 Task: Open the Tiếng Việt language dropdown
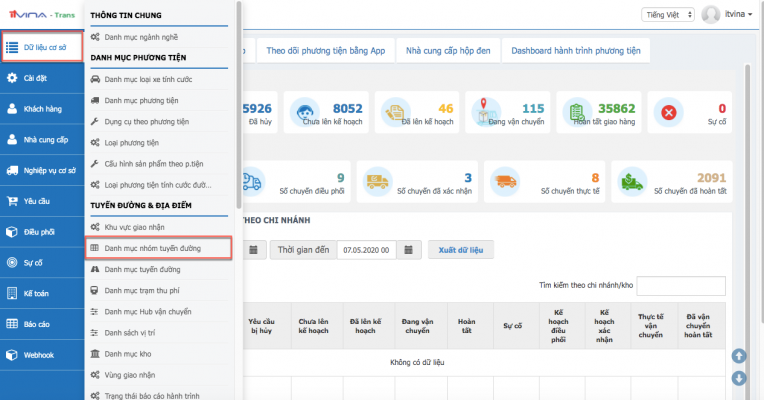pyautogui.click(x=667, y=15)
